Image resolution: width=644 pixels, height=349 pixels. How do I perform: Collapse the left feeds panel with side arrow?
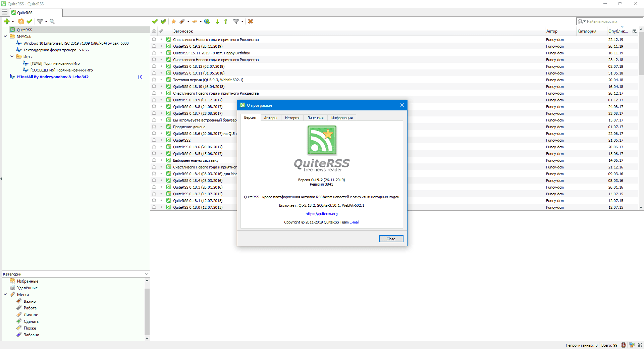point(1,179)
